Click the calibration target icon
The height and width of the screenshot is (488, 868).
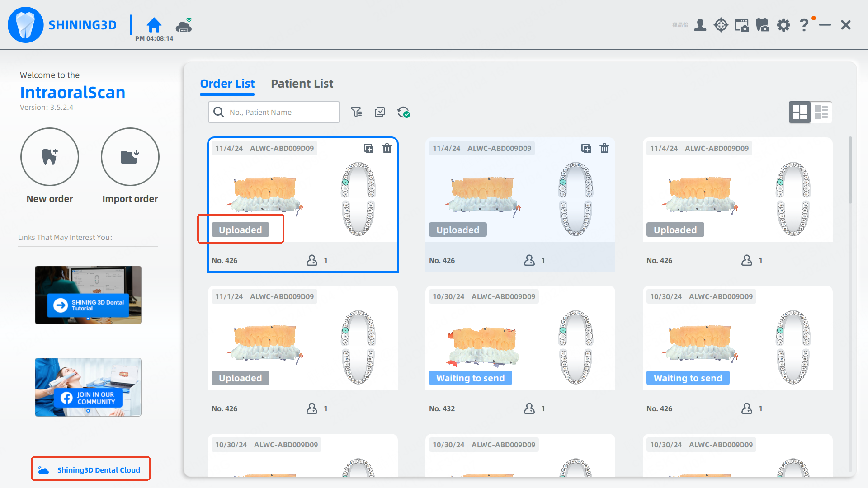pos(721,25)
